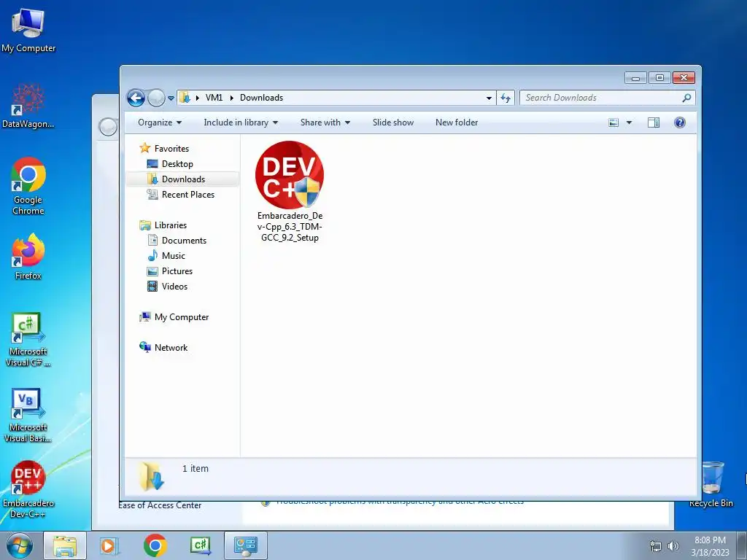Select the DataWagon desktop shortcut
The image size is (747, 560).
click(28, 106)
